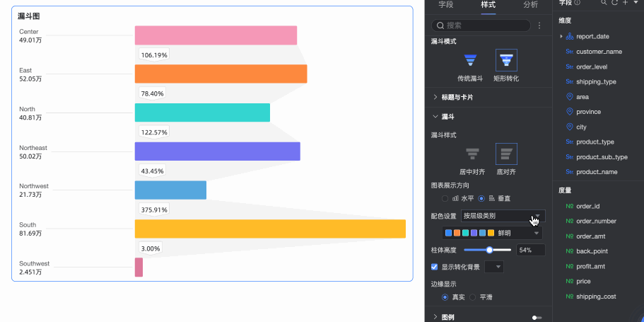This screenshot has width=644, height=322.
Task: Switch to the 字段 tab
Action: point(445,5)
